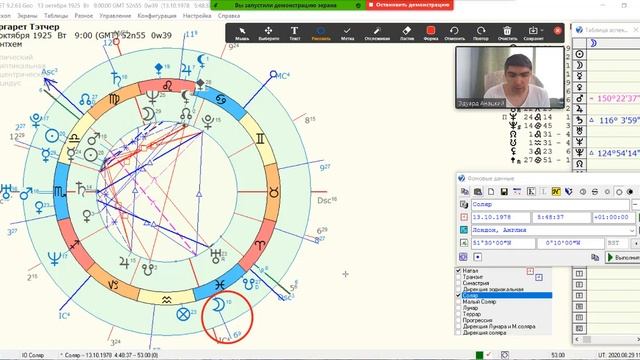The image size is (640, 360).
Task: Open the Настройка menu
Action: (197, 16)
